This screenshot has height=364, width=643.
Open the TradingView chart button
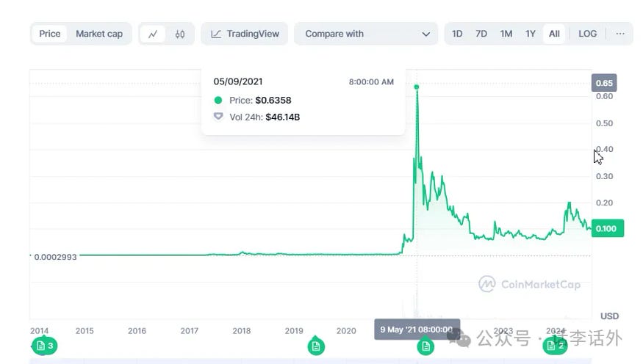[x=245, y=34]
